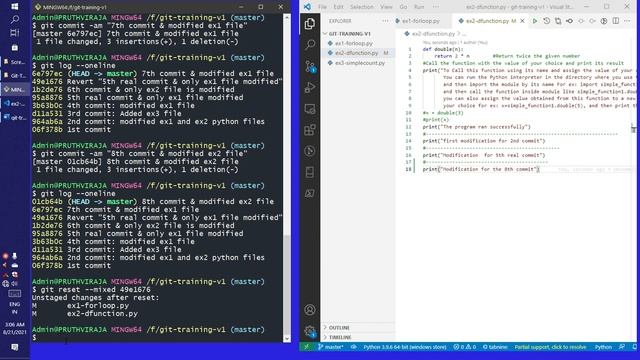Click the eye icon in VS Code status bar
The height and width of the screenshot is (360, 640).
[353, 347]
